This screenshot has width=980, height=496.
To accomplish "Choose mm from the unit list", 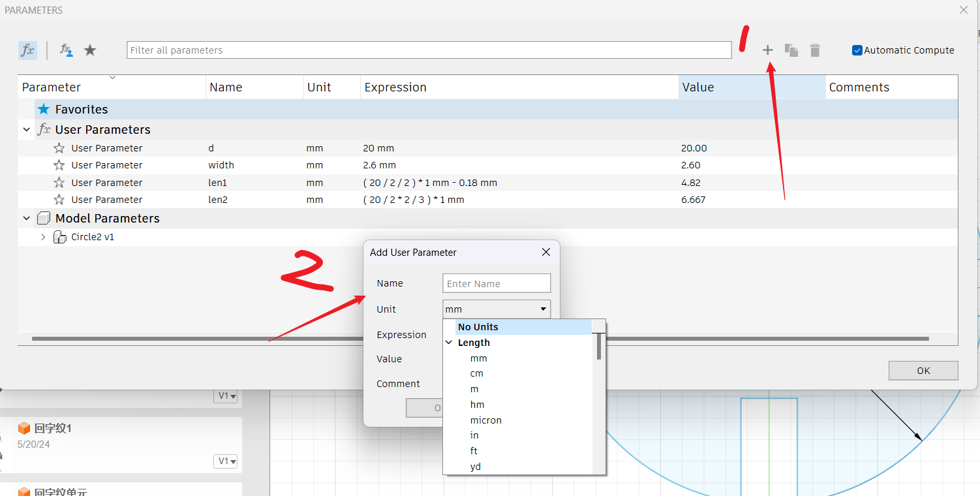I will pyautogui.click(x=478, y=358).
